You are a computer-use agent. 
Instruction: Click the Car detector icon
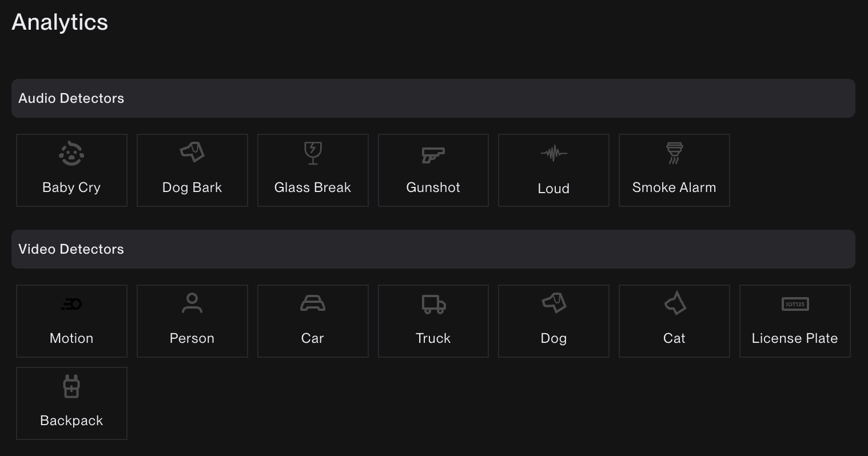pos(313,303)
